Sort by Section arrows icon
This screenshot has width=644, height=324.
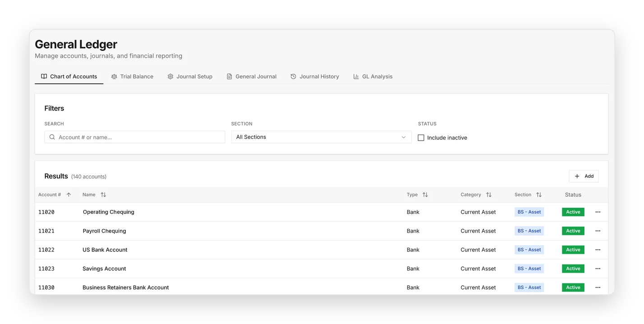(x=539, y=195)
